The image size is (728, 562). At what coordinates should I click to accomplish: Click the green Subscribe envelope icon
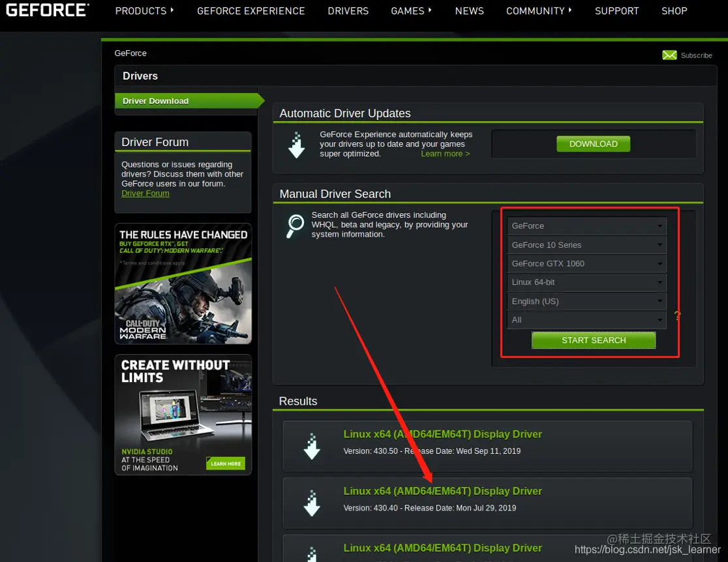pos(669,55)
